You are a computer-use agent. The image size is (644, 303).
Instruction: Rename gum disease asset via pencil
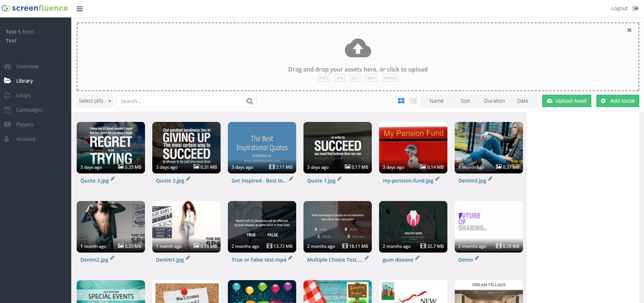(417, 258)
